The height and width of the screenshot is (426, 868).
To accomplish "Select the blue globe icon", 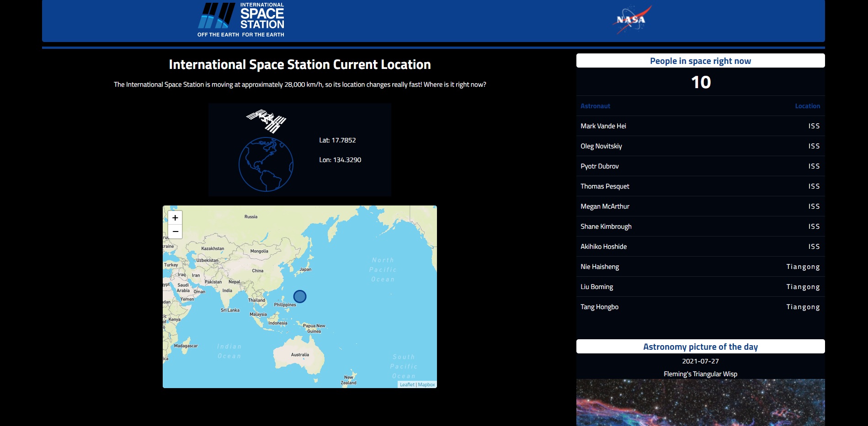I will click(266, 164).
